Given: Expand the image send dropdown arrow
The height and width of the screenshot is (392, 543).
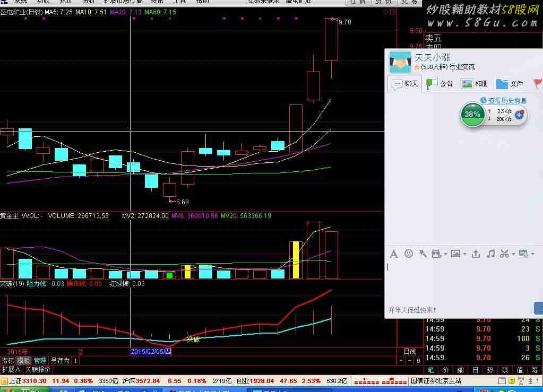Looking at the screenshot, I should pos(465,254).
